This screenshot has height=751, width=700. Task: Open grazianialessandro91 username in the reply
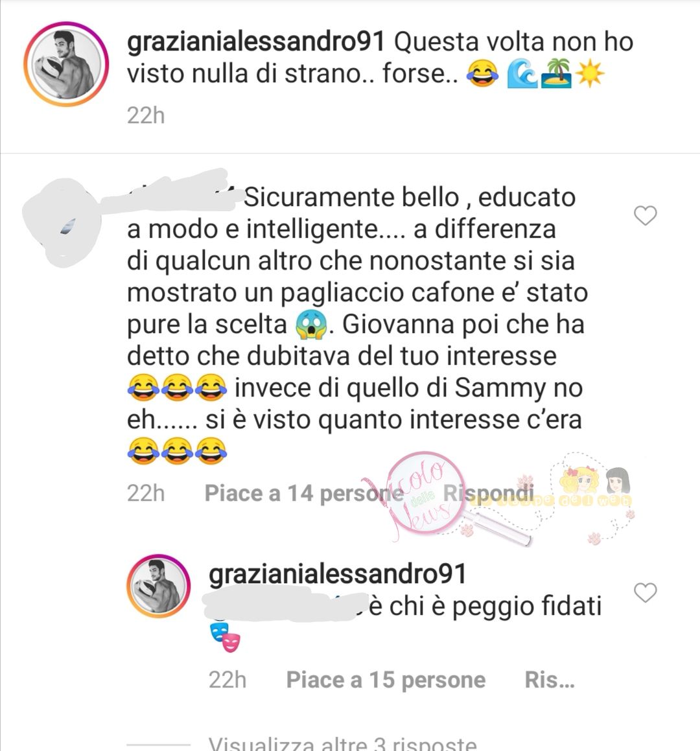337,574
